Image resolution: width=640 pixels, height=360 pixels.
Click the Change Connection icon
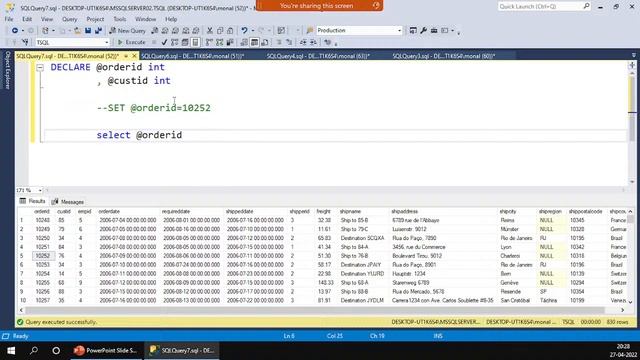coord(25,42)
